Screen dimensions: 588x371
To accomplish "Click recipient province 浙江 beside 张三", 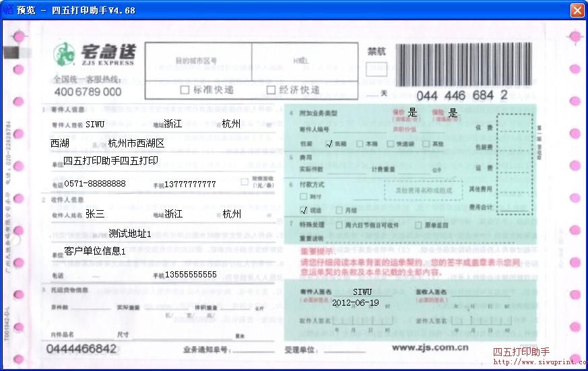I will click(174, 214).
